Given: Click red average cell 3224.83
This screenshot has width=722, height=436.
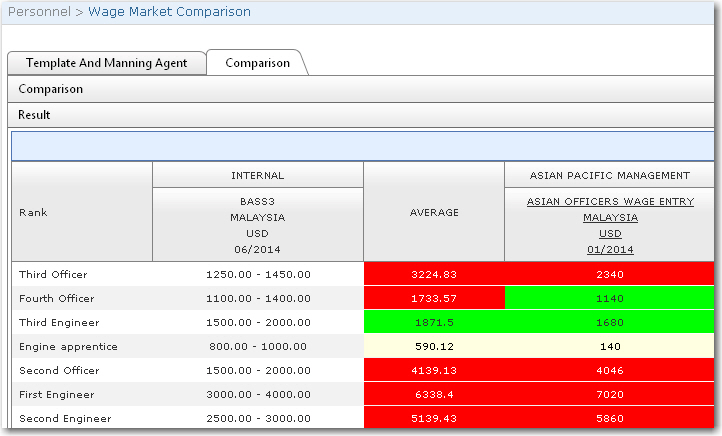Looking at the screenshot, I should pyautogui.click(x=434, y=275).
